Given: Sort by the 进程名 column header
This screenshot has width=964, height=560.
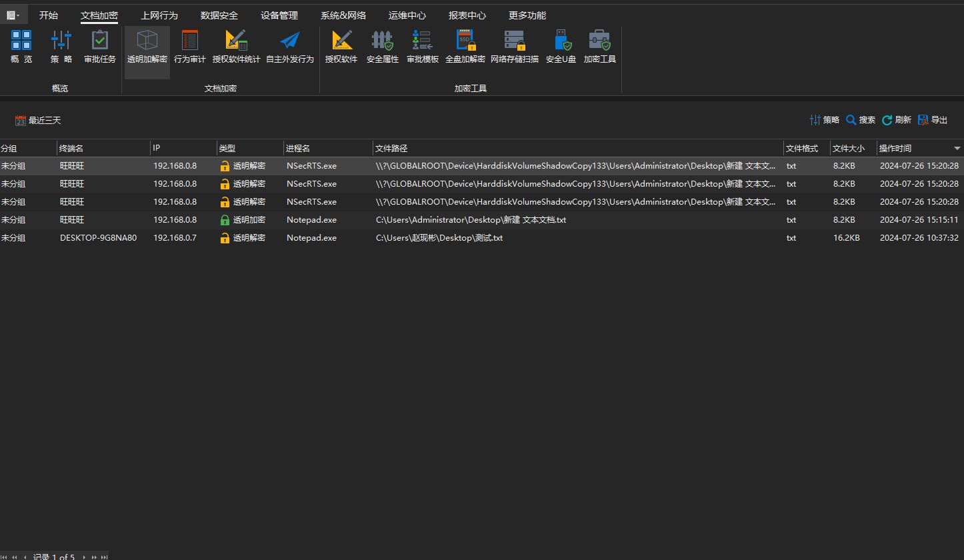Looking at the screenshot, I should coord(328,149).
